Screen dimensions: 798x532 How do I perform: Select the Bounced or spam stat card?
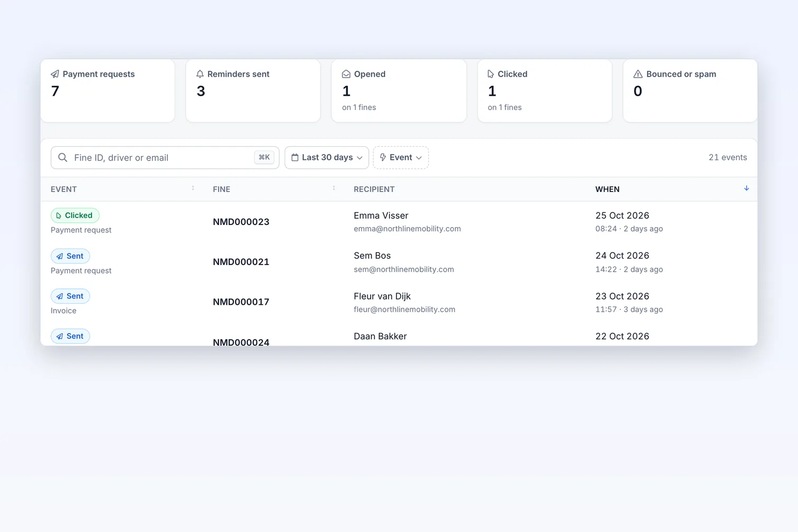tap(690, 91)
